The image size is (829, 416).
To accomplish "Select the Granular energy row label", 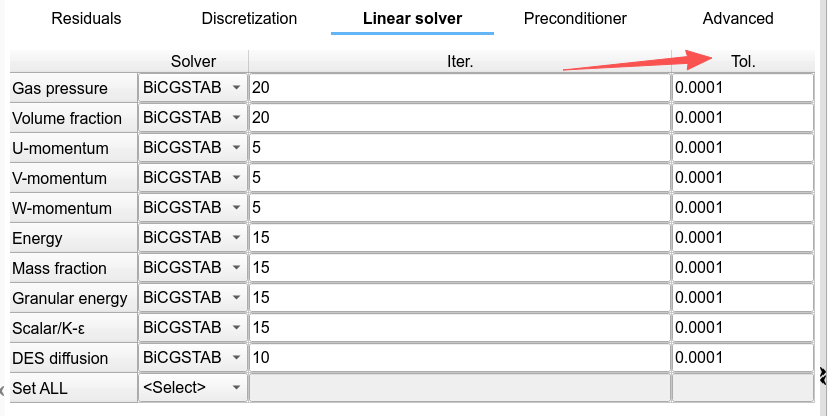I will [72, 298].
